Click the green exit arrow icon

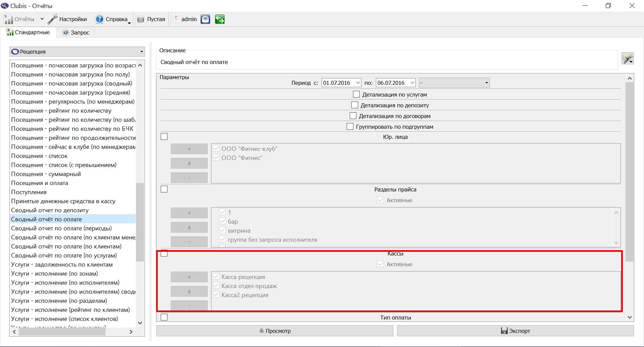[220, 19]
